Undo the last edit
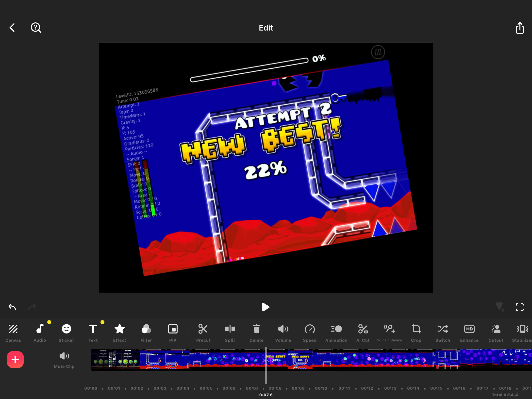Screen dimensions: 532x399 click(12, 307)
